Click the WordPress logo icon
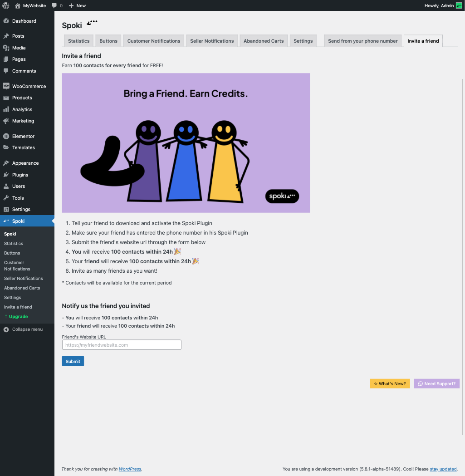Image resolution: width=465 pixels, height=476 pixels. [x=6, y=5]
